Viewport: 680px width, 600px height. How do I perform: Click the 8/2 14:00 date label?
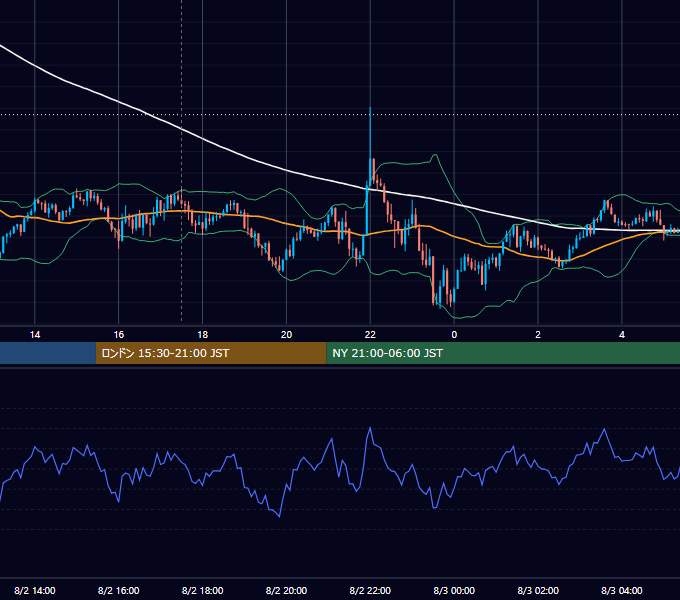35,590
